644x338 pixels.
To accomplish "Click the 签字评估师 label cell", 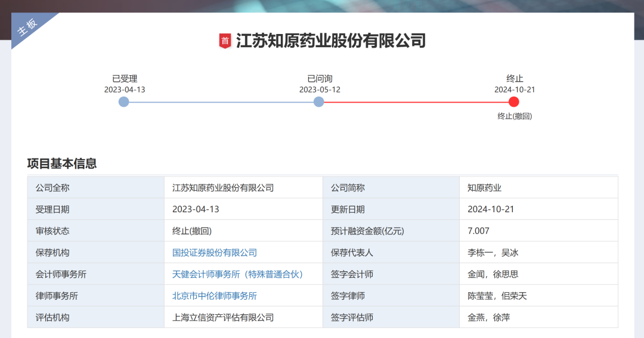I will coord(391,318).
